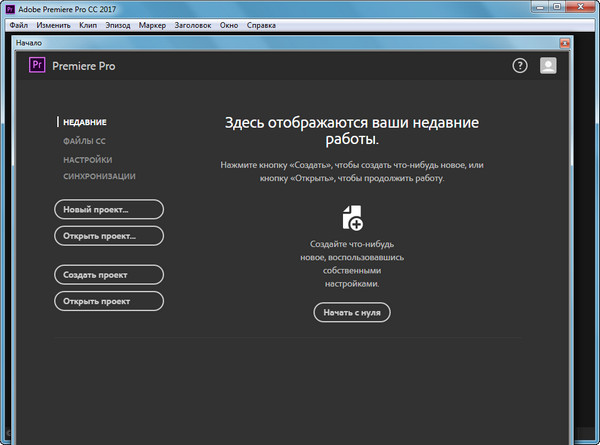Screen dimensions: 600x445
Task: Open the Маркер menu
Action: pos(153,23)
